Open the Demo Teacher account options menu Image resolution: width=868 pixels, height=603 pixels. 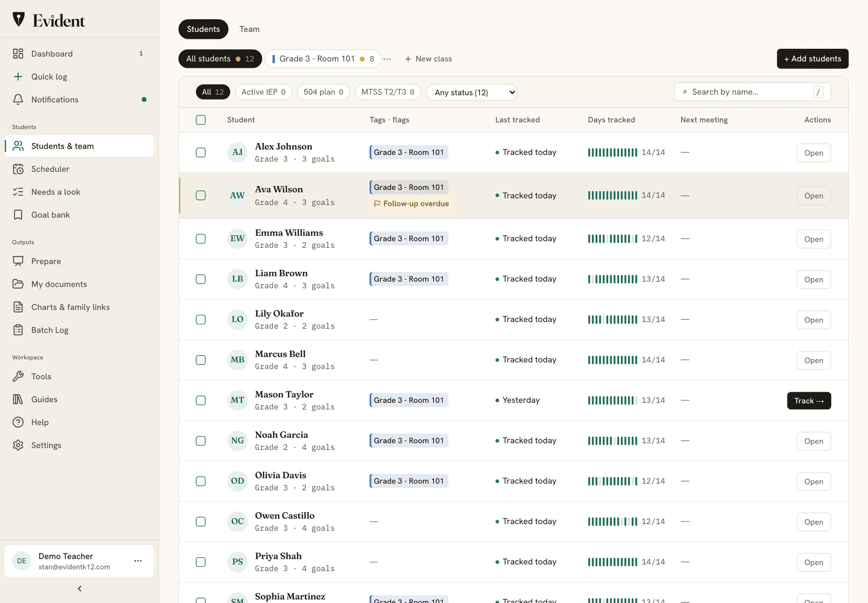coord(138,561)
